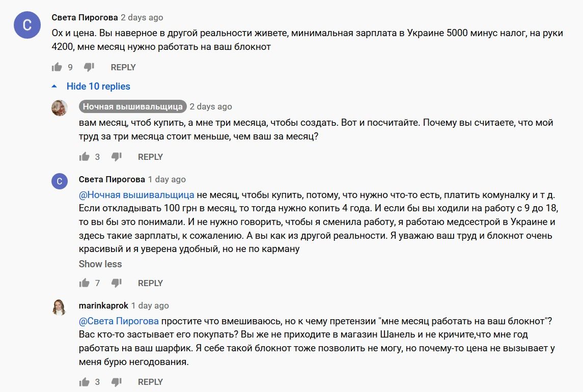The image size is (583, 392).
Task: Dislike Света Пирогова's reply about saving 100 грн
Action: (x=116, y=283)
